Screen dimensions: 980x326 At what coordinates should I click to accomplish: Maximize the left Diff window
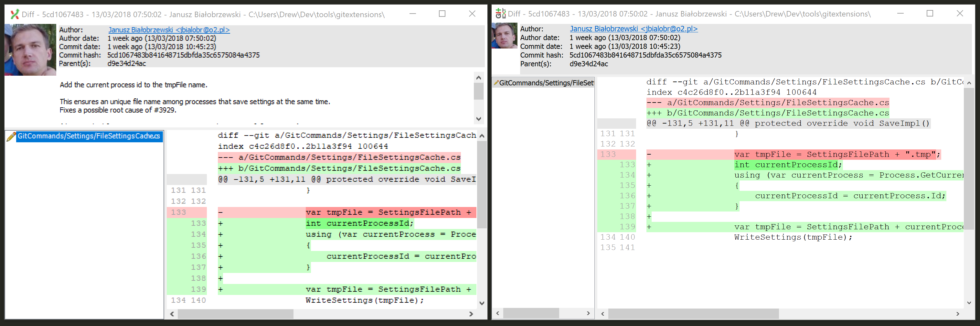[442, 14]
